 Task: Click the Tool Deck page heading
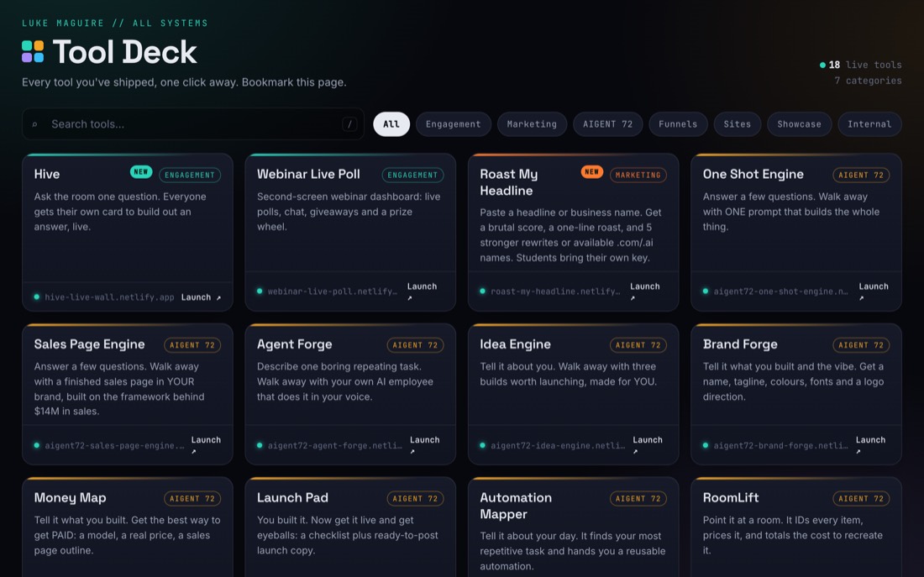point(124,52)
